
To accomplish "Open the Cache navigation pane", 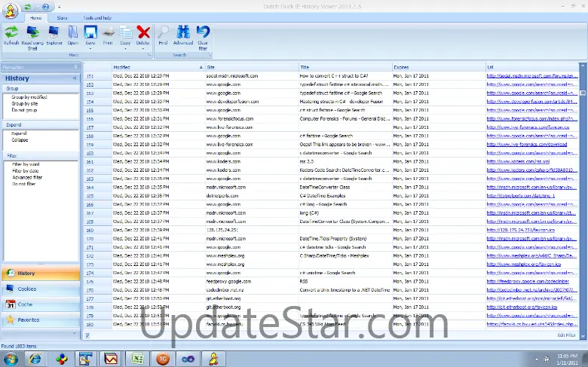I will (41, 304).
